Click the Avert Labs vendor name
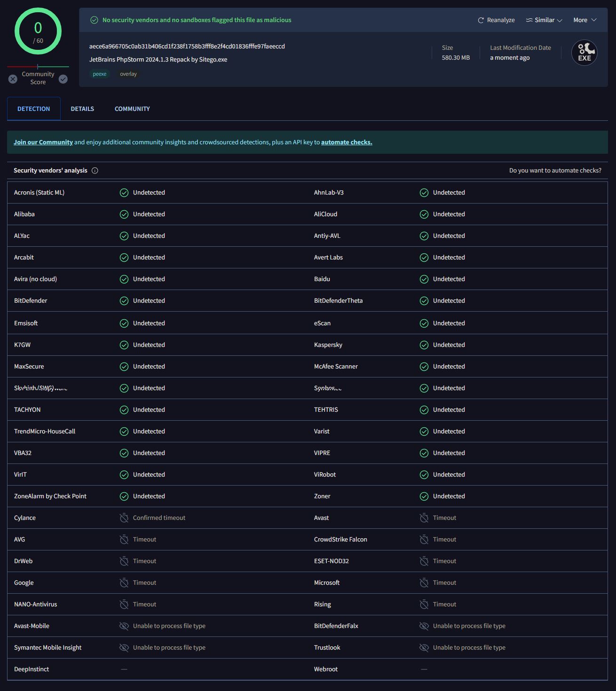Screen dimensions: 616x691 [328, 258]
